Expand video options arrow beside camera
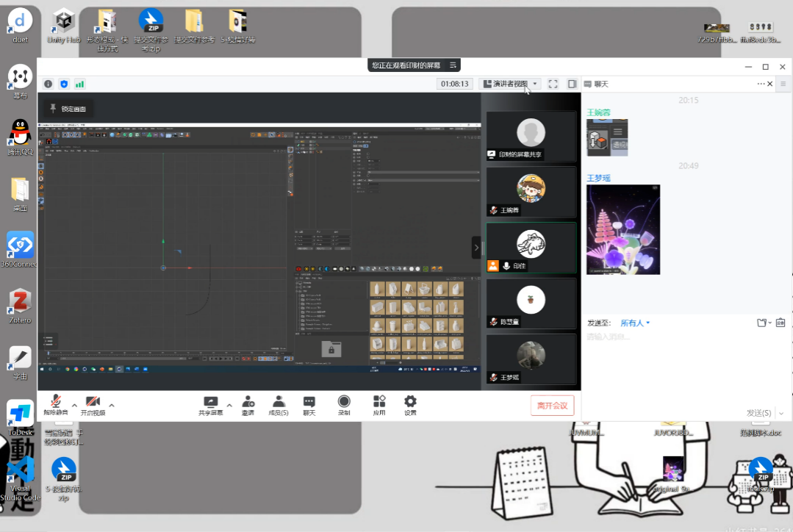This screenshot has width=793, height=532. (112, 405)
